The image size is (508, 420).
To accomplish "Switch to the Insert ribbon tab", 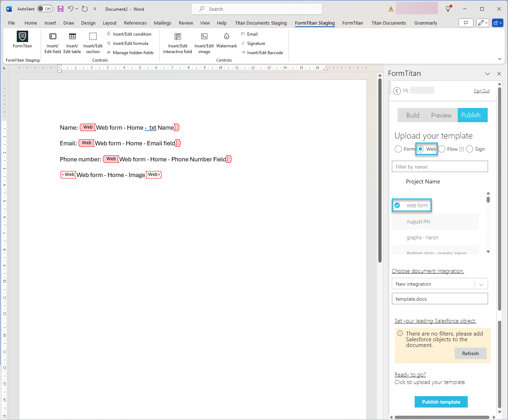I will coord(50,23).
